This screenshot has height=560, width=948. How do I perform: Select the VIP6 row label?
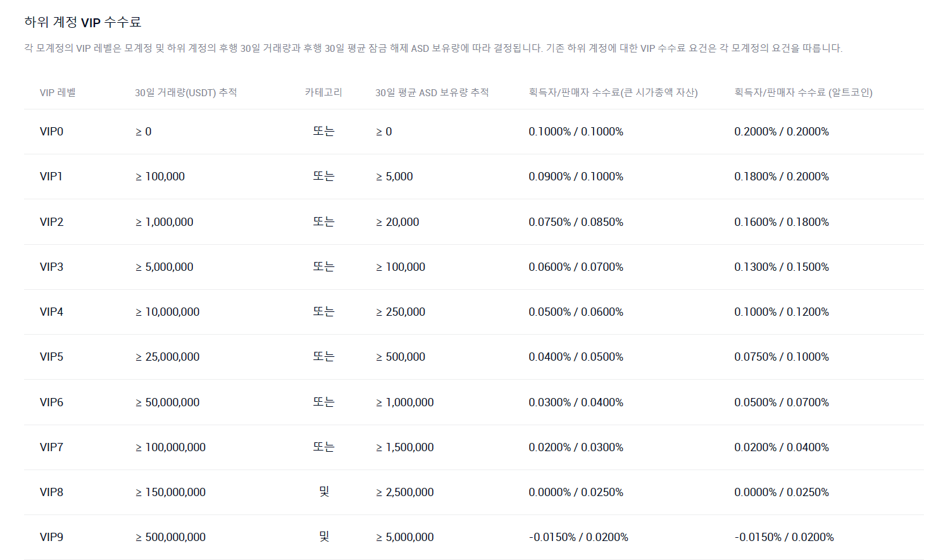pyautogui.click(x=51, y=402)
